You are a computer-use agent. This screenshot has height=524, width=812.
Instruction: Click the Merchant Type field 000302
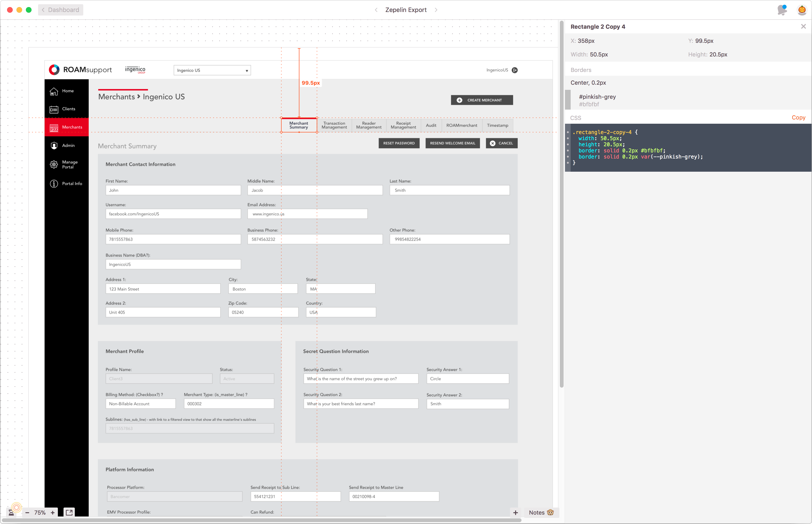(x=229, y=404)
